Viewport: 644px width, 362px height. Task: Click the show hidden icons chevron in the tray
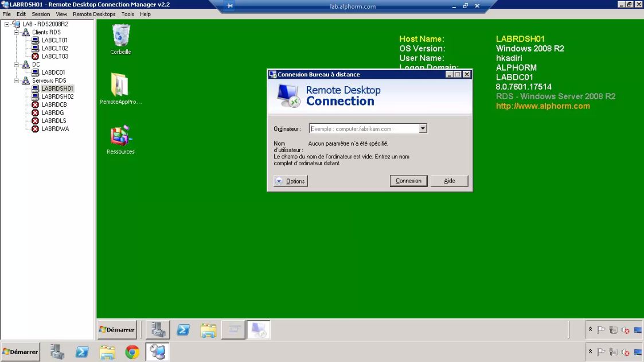tap(590, 352)
